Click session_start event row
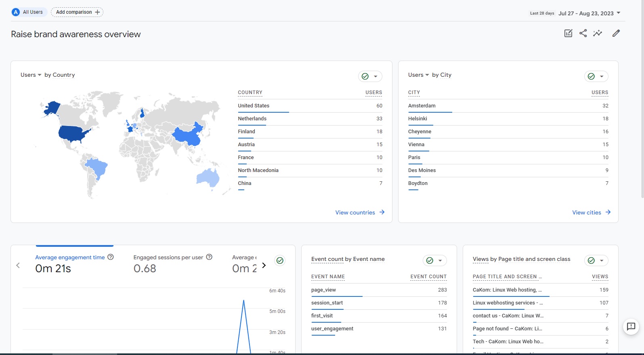 point(379,303)
